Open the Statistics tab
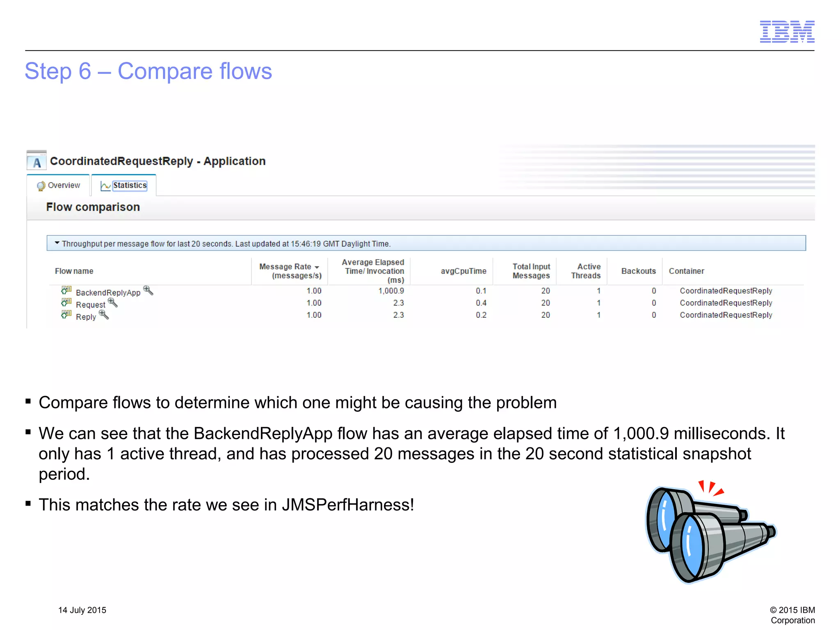840x630 pixels. [x=124, y=186]
